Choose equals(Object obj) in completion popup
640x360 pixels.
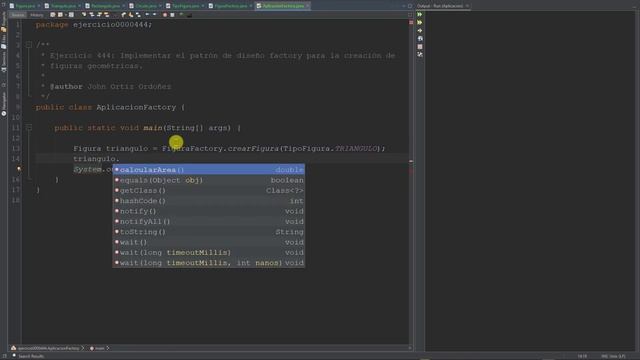209,180
